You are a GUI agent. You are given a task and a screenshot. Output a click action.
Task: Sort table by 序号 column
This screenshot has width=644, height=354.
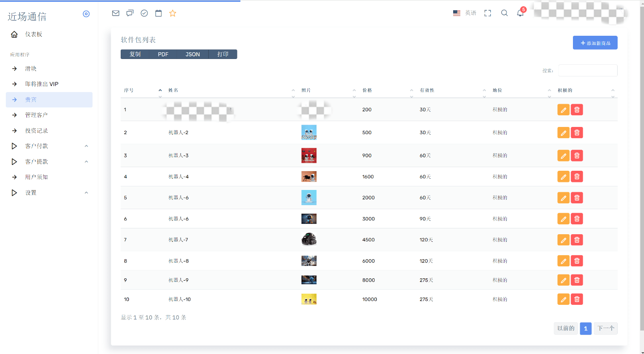click(x=143, y=90)
